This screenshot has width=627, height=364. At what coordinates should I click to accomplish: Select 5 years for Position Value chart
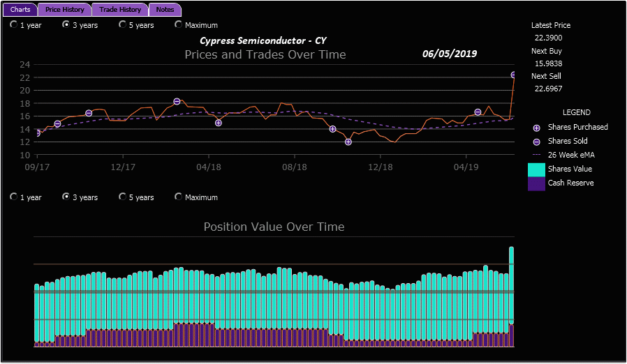coord(123,197)
